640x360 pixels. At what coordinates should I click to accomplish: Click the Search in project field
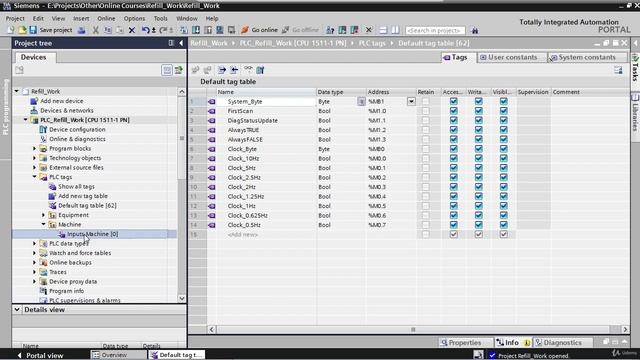point(435,30)
